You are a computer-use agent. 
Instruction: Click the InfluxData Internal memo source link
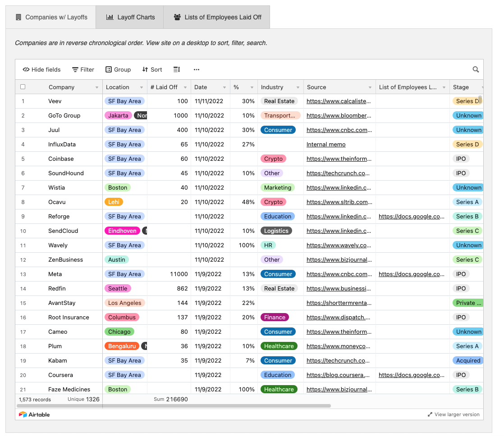point(326,144)
